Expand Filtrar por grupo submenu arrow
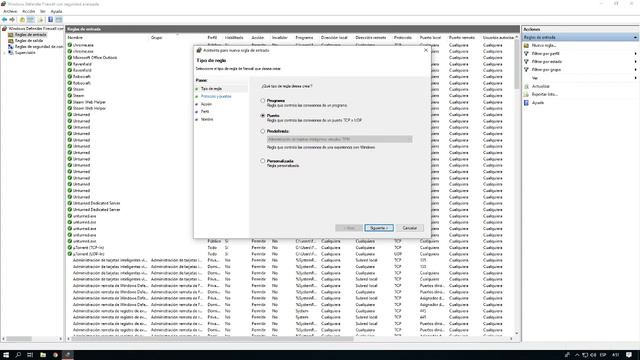Viewport: 640px width, 360px height. coord(635,70)
